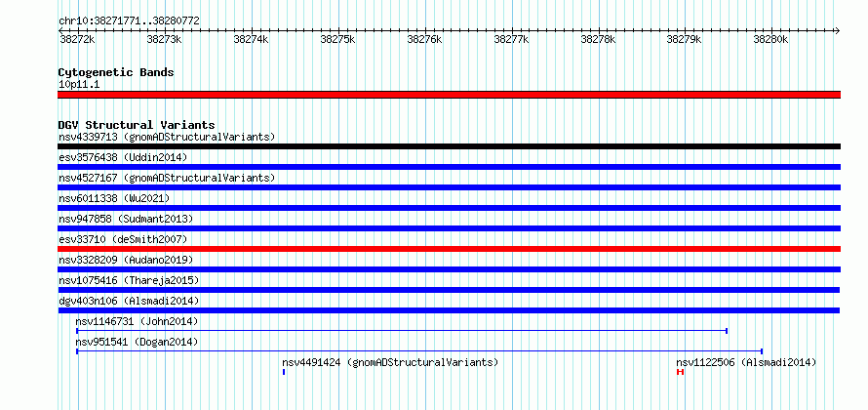This screenshot has height=410, width=868.
Task: Click the 38278k ruler tick label
Action: point(599,40)
